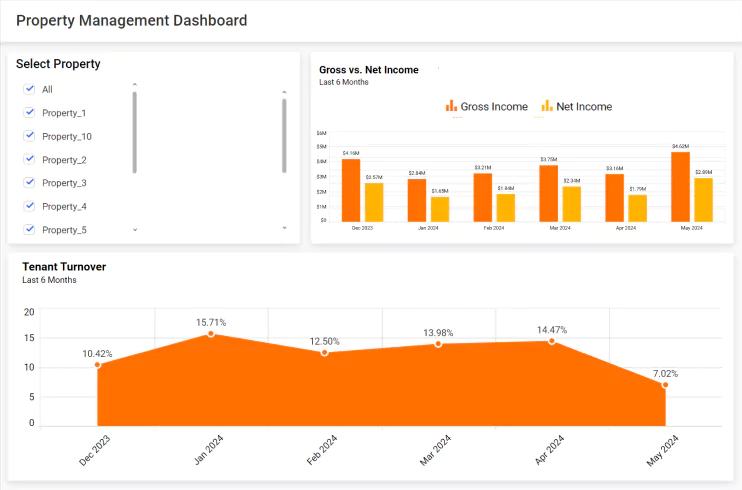
Task: Click the inner property list scroll-down arrow
Action: 135,229
